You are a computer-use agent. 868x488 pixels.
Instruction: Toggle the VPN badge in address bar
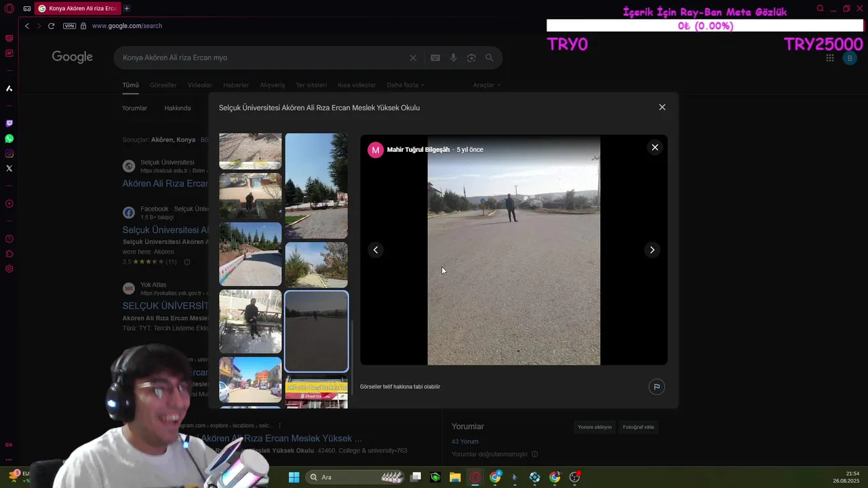pos(69,26)
